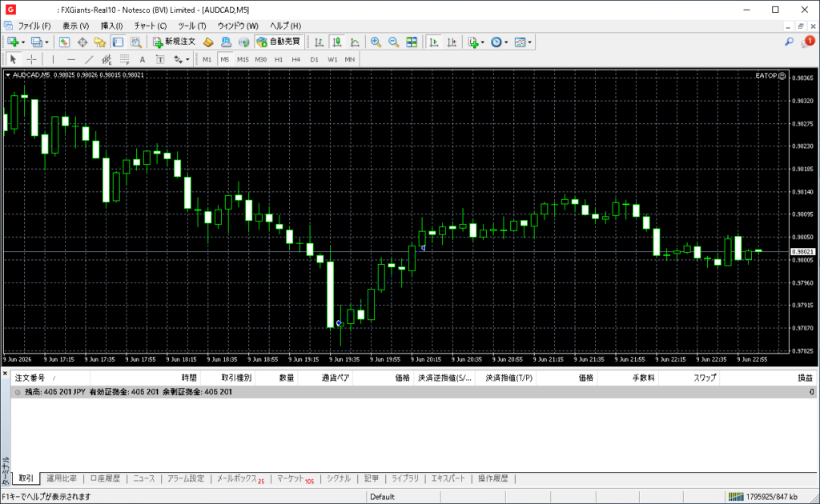Switch to the 口座履歴 tab
Image resolution: width=820 pixels, height=504 pixels.
pos(105,478)
